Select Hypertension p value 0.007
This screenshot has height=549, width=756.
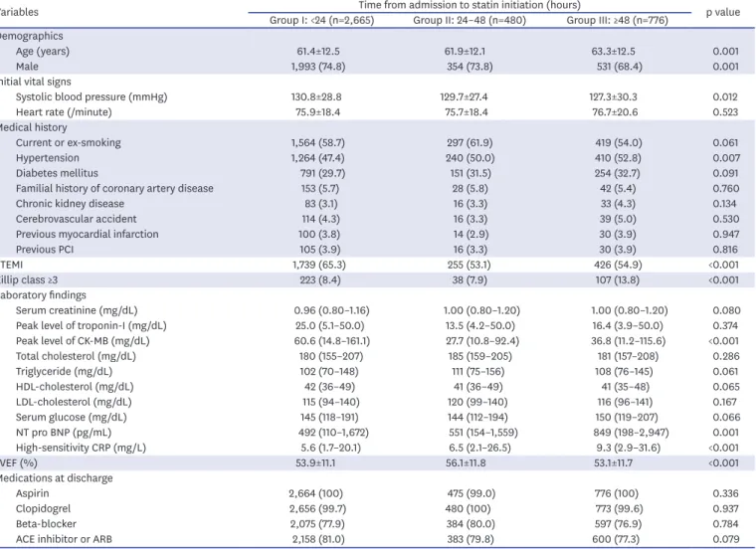[x=726, y=158]
